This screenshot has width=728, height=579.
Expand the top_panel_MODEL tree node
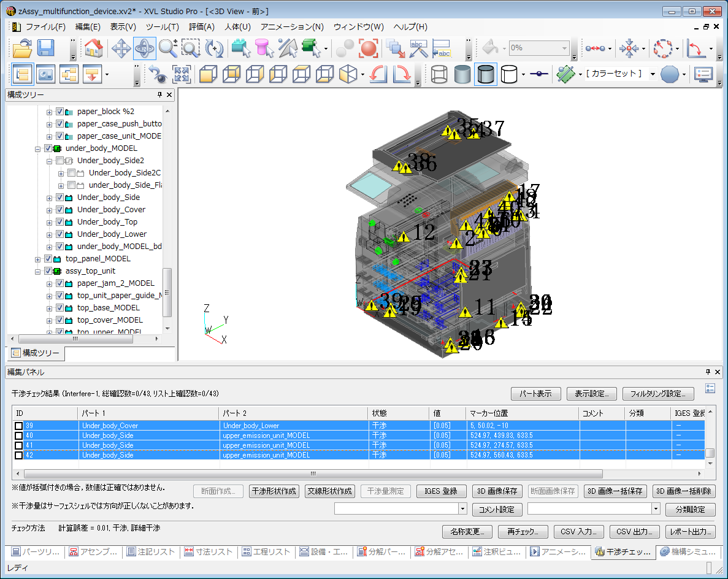pyautogui.click(x=38, y=259)
